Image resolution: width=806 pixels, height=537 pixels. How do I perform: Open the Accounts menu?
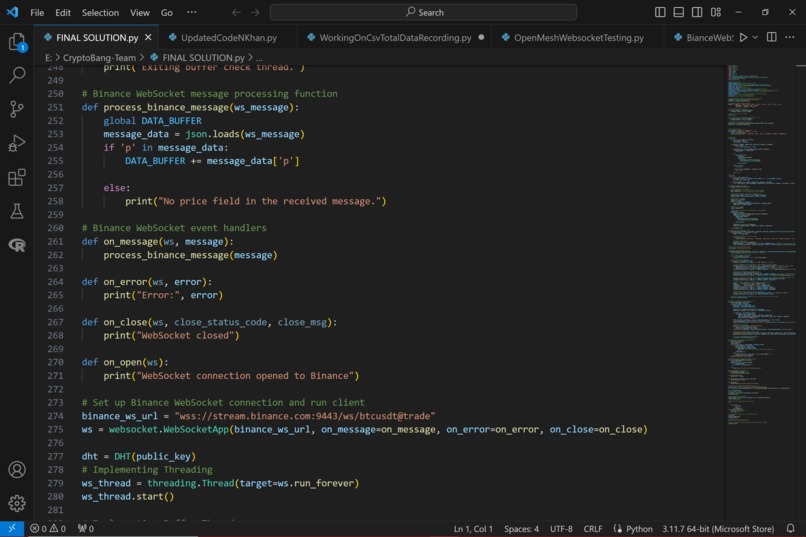click(x=17, y=470)
